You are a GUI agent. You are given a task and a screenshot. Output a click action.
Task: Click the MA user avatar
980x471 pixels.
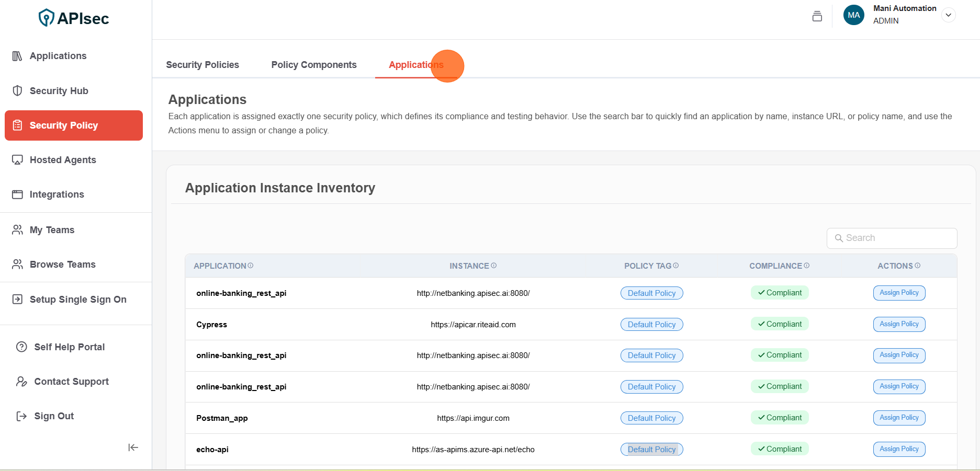(853, 15)
